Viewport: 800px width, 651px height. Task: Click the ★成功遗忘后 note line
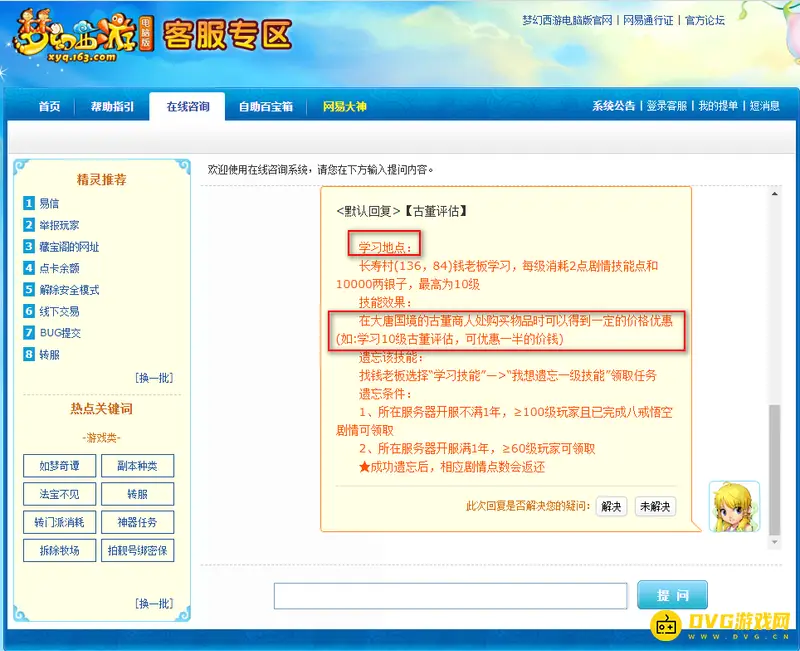452,466
